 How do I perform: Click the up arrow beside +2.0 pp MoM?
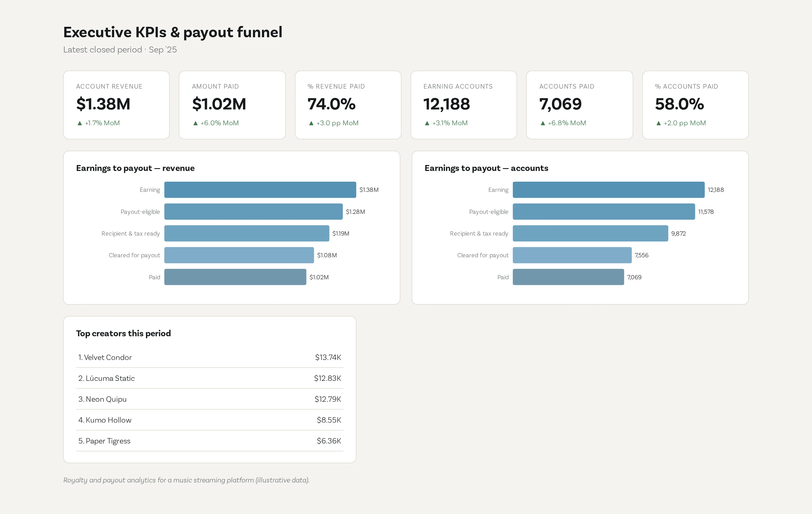click(658, 123)
